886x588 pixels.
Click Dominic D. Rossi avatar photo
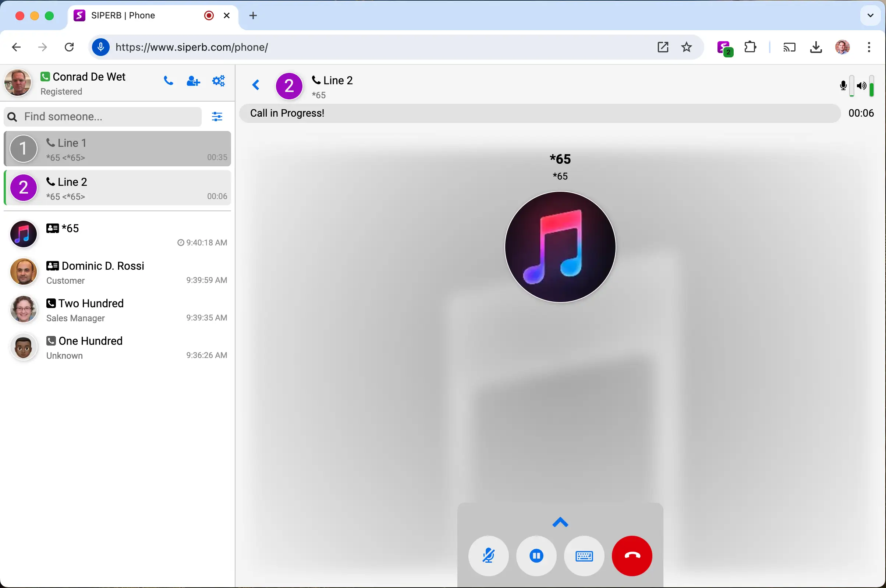pos(23,272)
